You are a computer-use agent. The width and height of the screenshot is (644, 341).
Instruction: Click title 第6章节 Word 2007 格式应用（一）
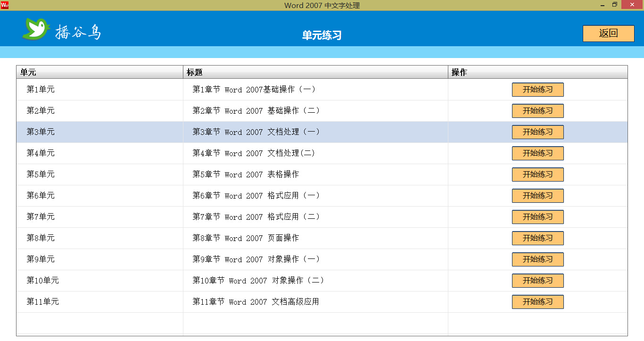pos(256,196)
